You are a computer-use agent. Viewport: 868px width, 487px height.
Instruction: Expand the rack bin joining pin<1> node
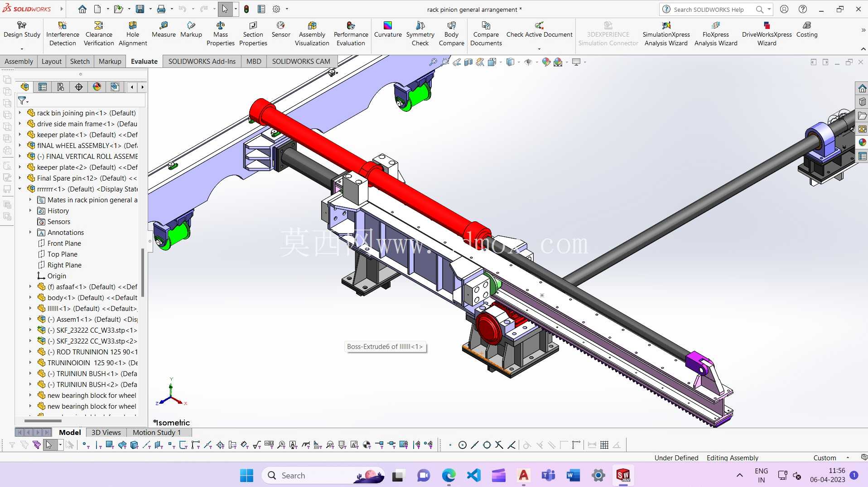coord(20,113)
